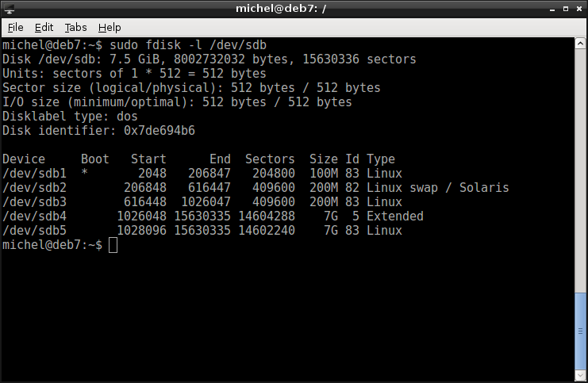Click the 'Units: sectors of 1 * 512' line
588x383 pixels.
click(134, 74)
